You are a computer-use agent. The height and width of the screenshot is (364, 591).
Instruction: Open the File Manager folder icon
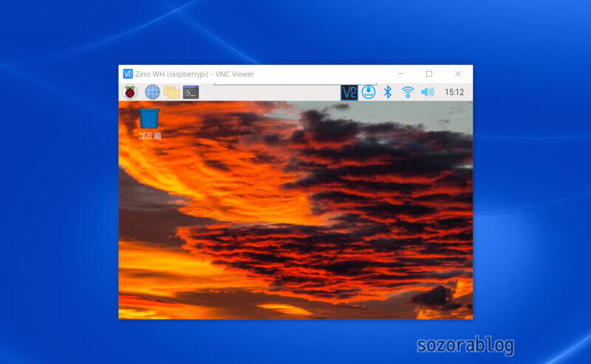[x=171, y=92]
